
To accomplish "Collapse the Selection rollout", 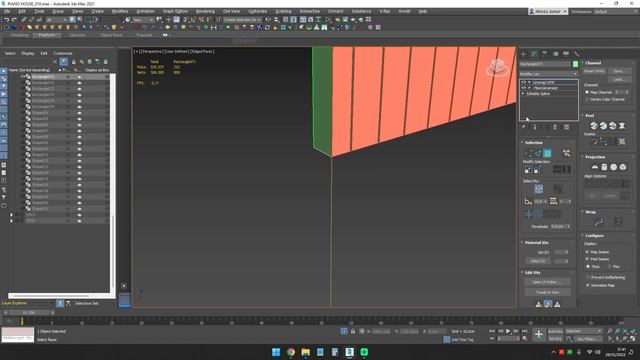I will click(x=533, y=142).
